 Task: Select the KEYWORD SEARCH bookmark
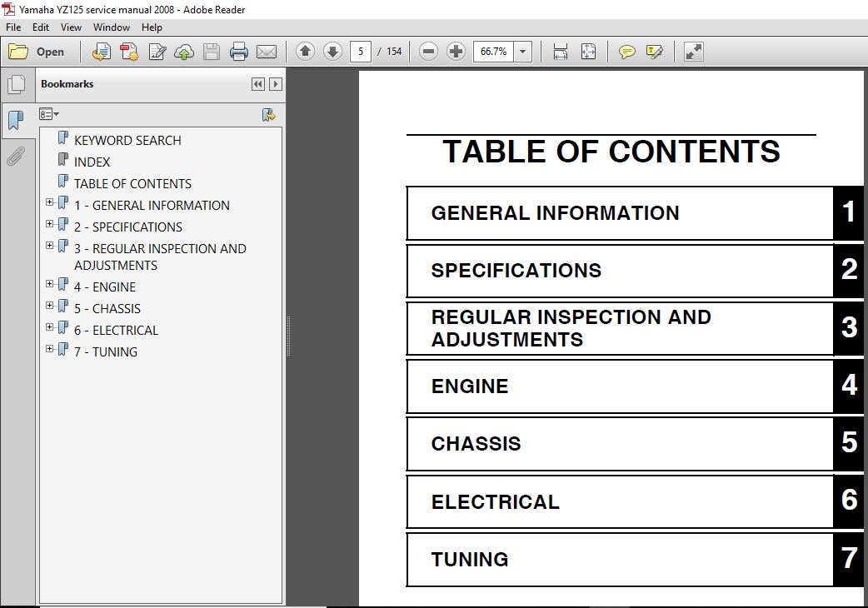click(127, 141)
